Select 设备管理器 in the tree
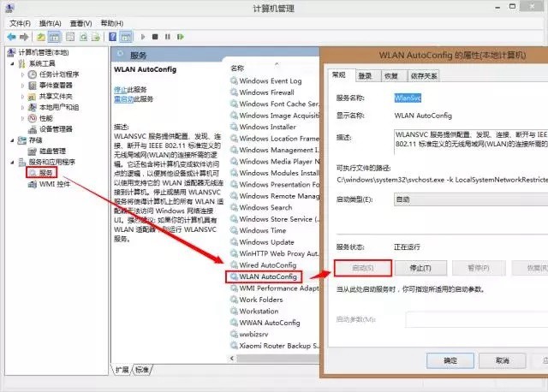The width and height of the screenshot is (548, 392). [x=56, y=129]
